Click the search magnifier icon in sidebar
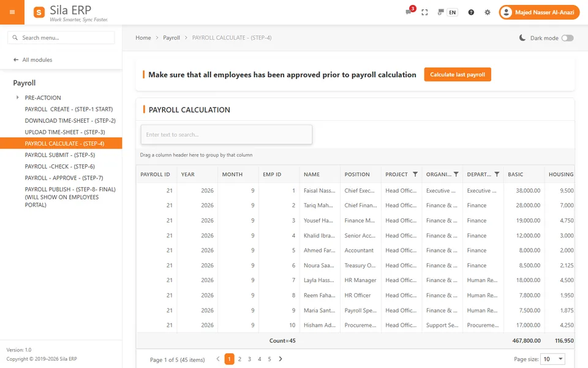This screenshot has height=368, width=588. 15,37
